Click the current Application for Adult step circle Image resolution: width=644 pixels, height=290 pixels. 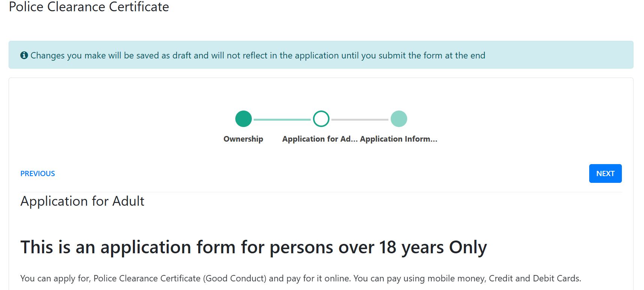click(x=321, y=118)
